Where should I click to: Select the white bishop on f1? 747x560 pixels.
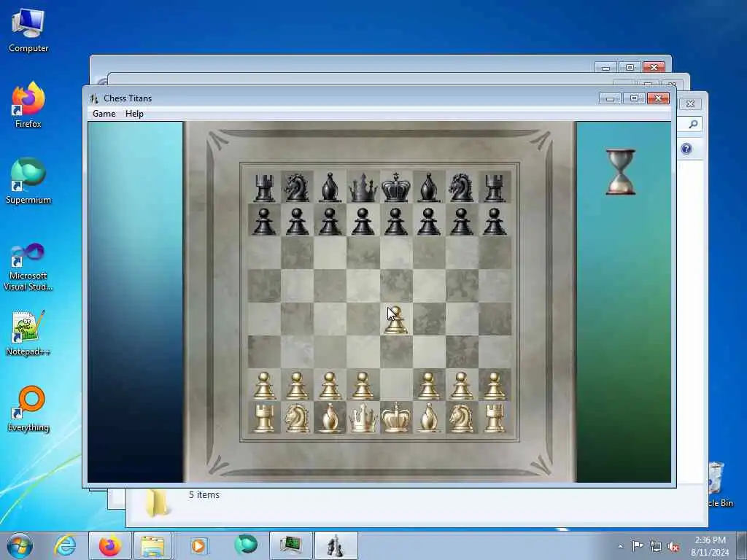[x=429, y=418]
